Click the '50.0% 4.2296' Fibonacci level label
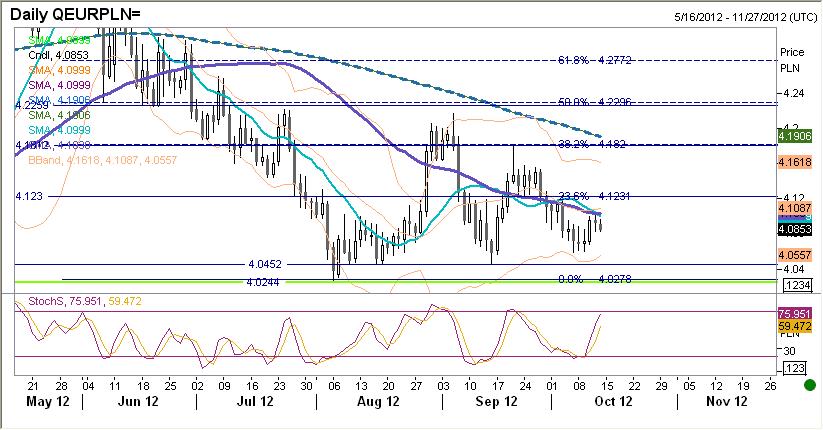Image resolution: width=823 pixels, height=430 pixels. tap(594, 102)
